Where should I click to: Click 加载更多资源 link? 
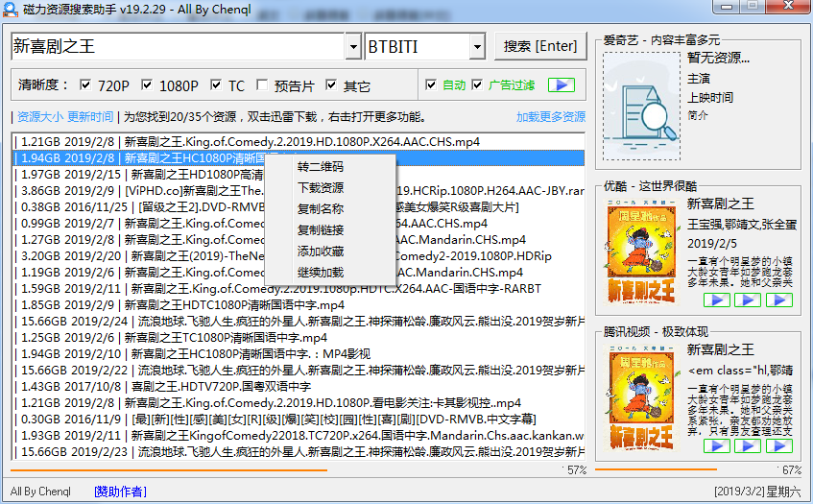point(551,117)
